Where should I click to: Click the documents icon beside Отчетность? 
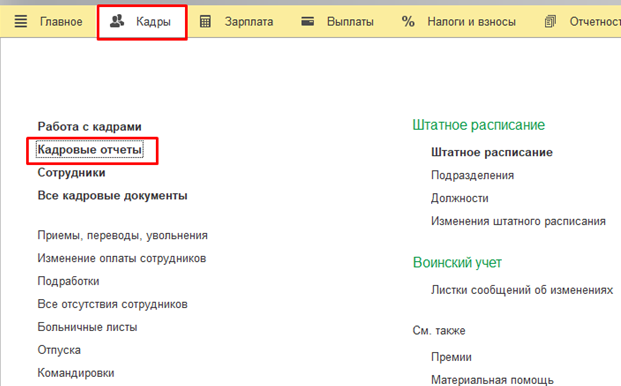tap(550, 21)
